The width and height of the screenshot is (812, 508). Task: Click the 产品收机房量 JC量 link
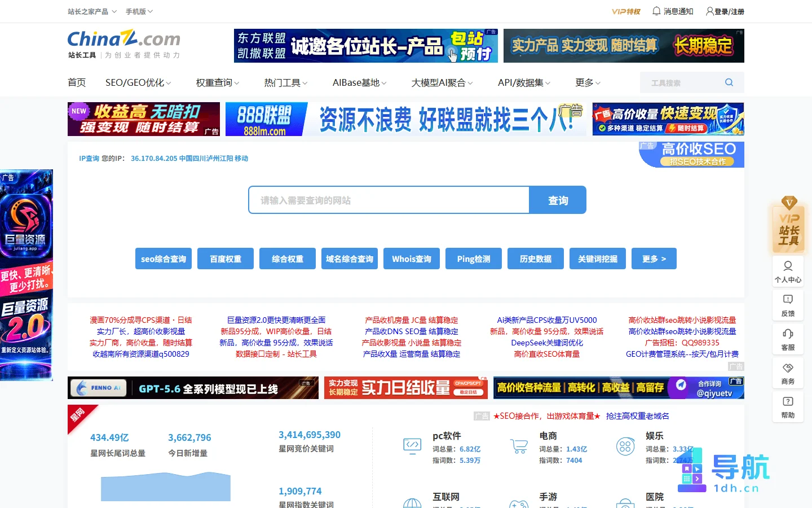point(412,320)
